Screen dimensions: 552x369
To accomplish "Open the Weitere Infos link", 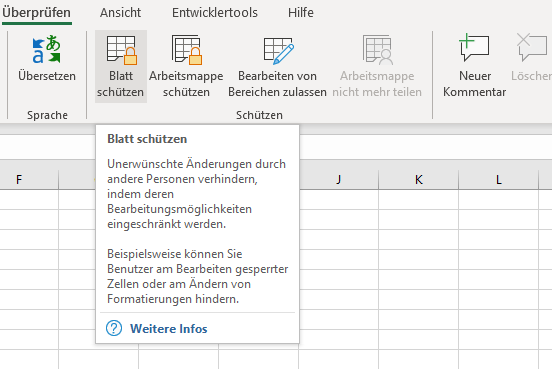I will click(x=169, y=329).
